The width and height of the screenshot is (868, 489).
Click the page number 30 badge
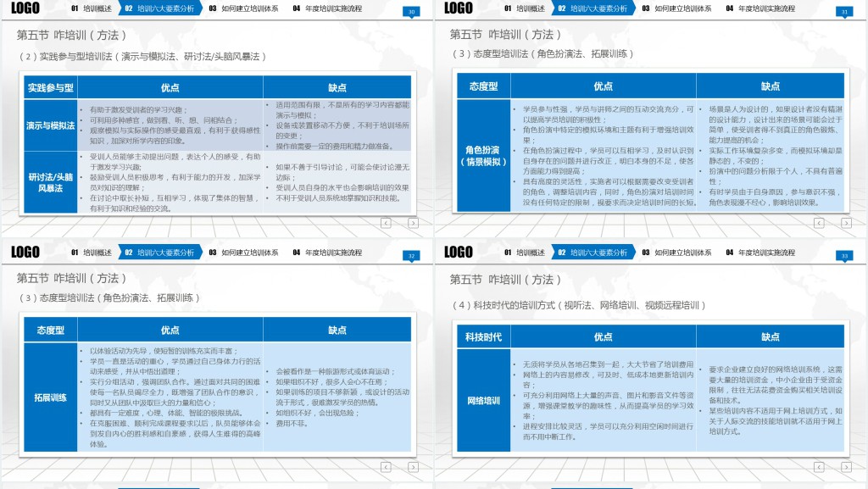(x=411, y=12)
